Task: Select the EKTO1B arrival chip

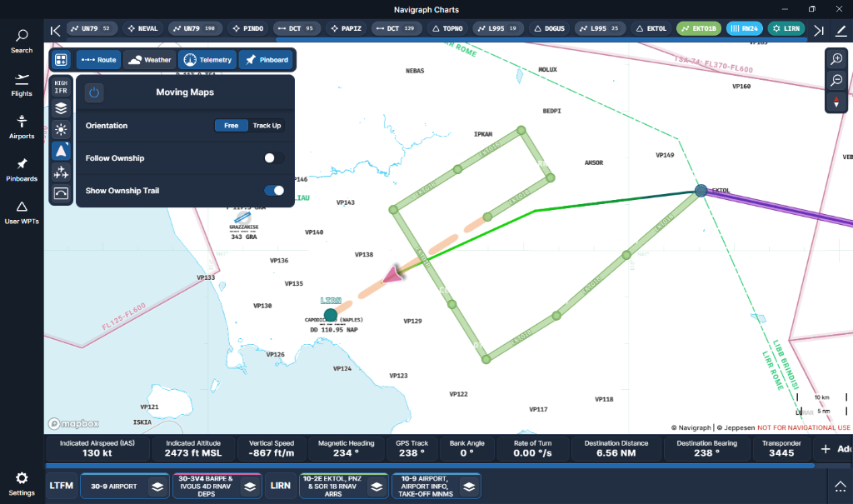Action: (698, 28)
